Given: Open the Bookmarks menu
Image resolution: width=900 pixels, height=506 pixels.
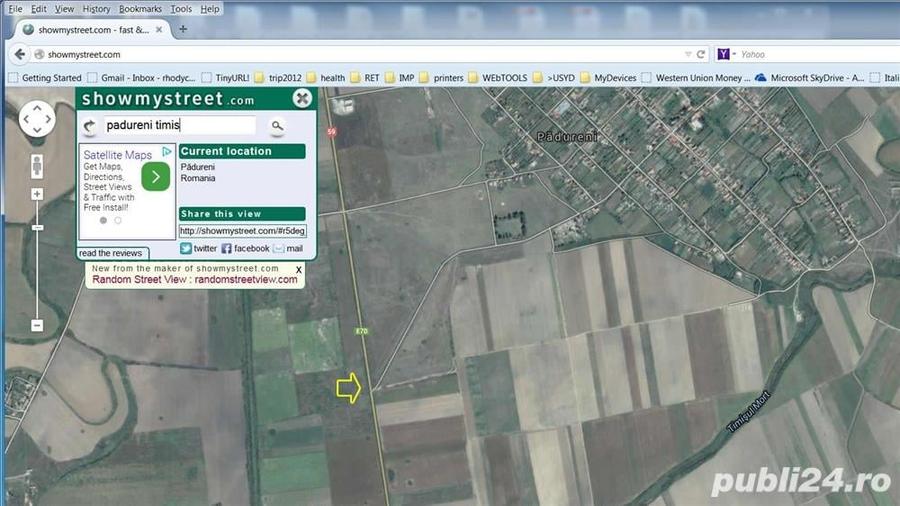Looking at the screenshot, I should pos(140,9).
